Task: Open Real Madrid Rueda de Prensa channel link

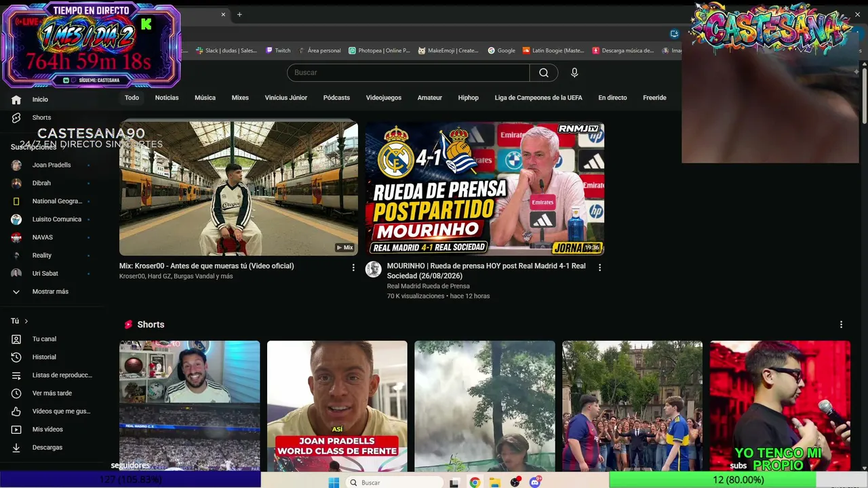Action: point(428,286)
